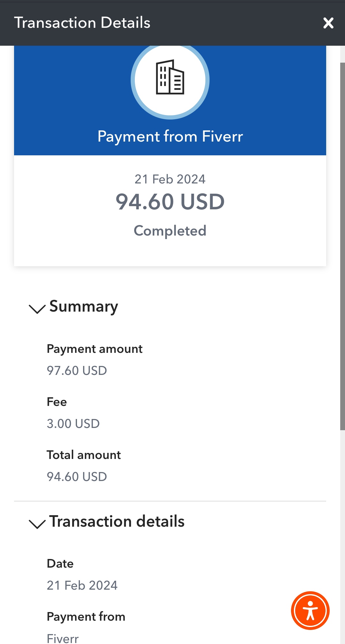Open the orange accessibility widget
Screen dimensions: 345x644
click(310, 610)
